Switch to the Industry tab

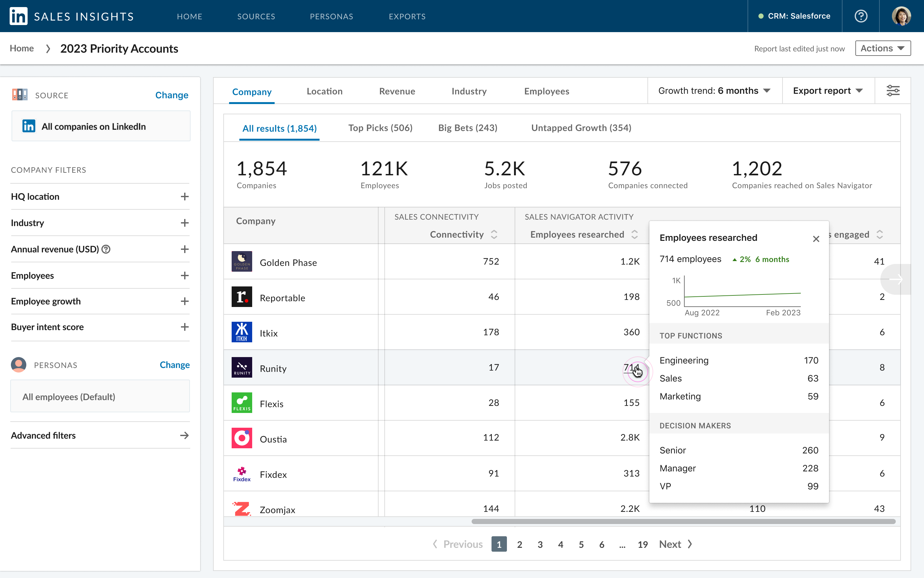tap(469, 91)
